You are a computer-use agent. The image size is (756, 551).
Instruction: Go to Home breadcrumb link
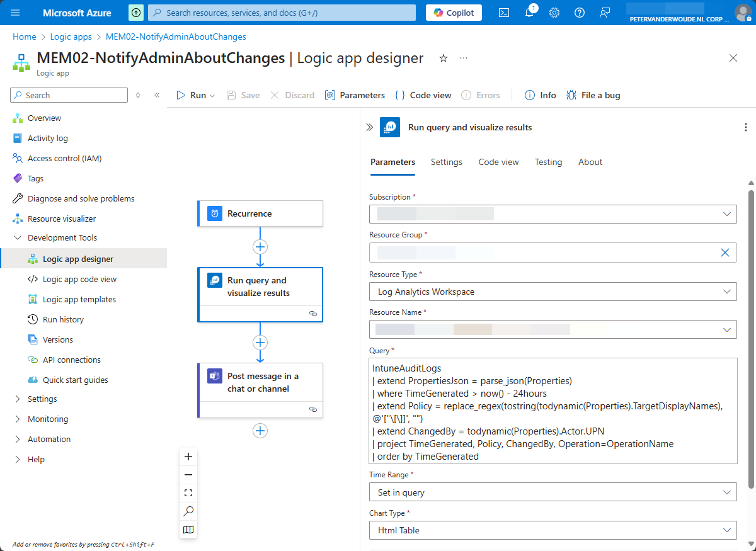coord(25,37)
